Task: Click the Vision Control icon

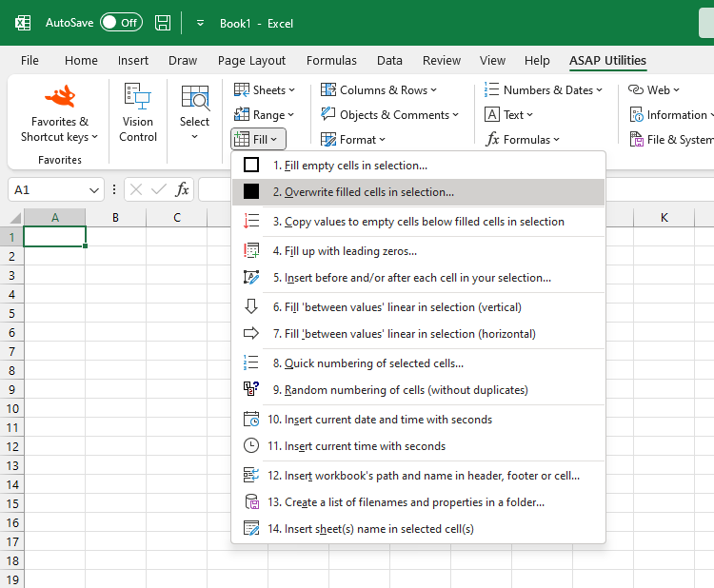Action: click(137, 96)
